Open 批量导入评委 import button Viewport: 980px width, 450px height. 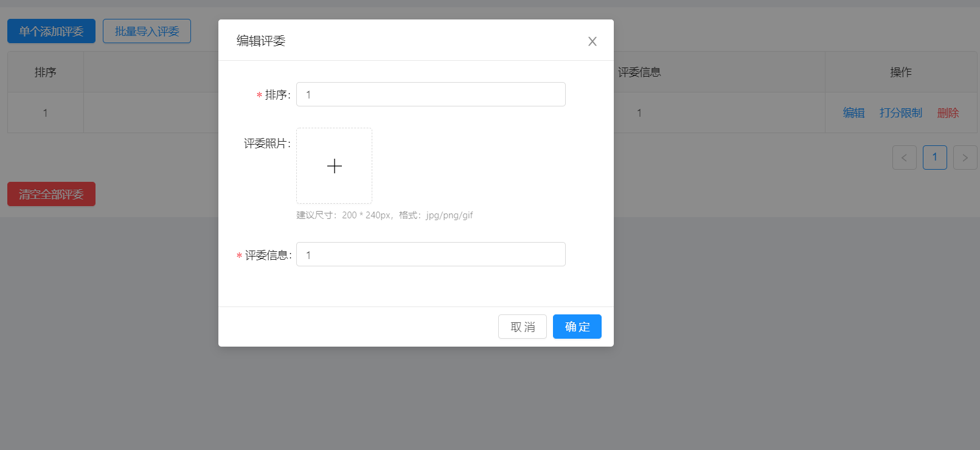[x=147, y=31]
